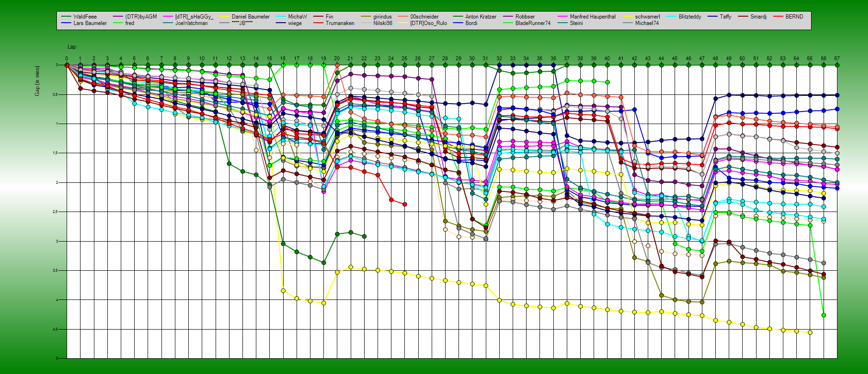Screen dimensions: 868x374
Task: Click lap number 37 on the axis
Action: 567,59
